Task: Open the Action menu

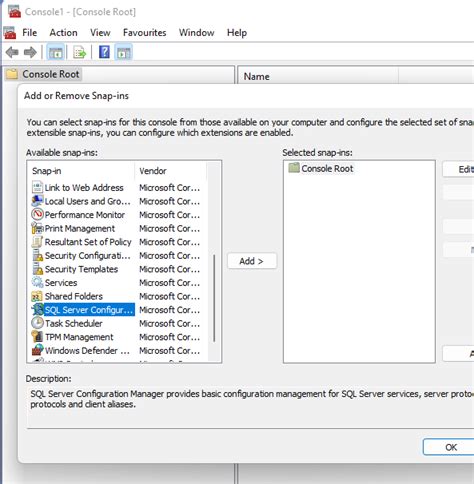Action: (63, 33)
